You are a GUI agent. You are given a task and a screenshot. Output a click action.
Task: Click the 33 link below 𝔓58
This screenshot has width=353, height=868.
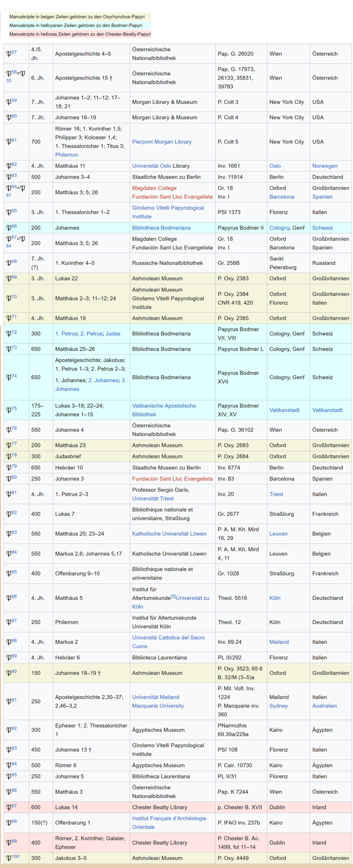(9, 80)
